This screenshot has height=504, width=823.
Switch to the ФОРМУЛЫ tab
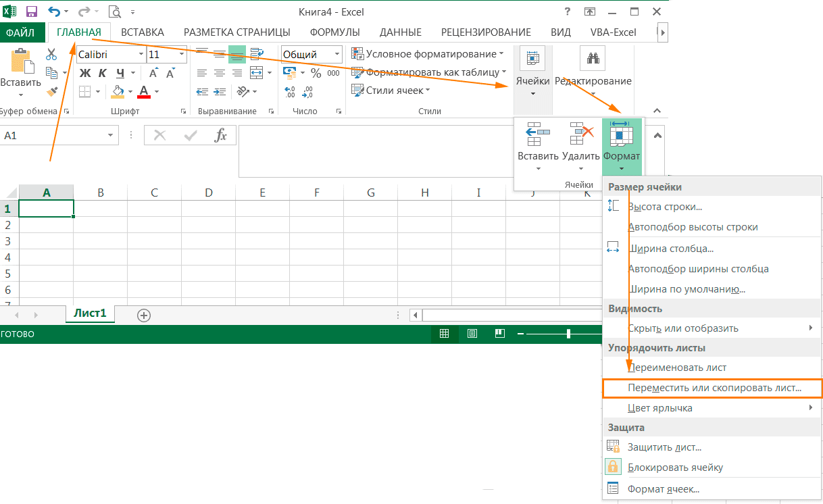334,32
